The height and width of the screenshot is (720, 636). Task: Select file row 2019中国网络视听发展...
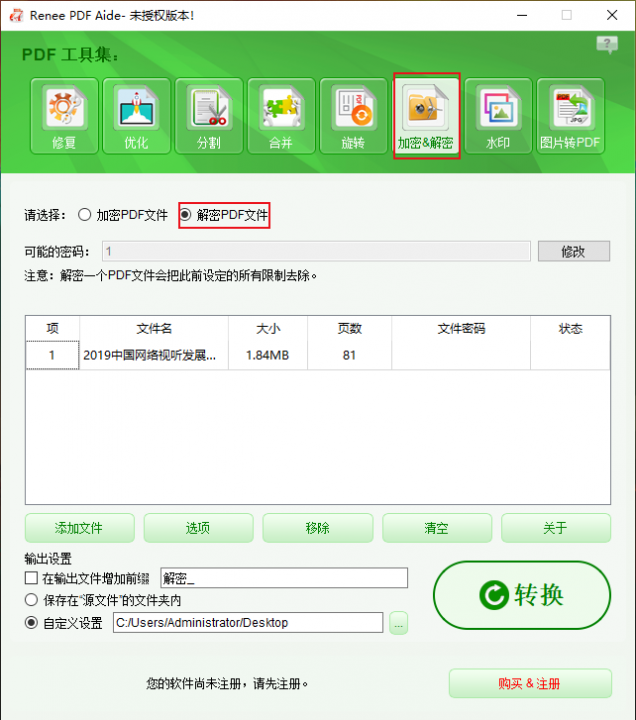(154, 355)
